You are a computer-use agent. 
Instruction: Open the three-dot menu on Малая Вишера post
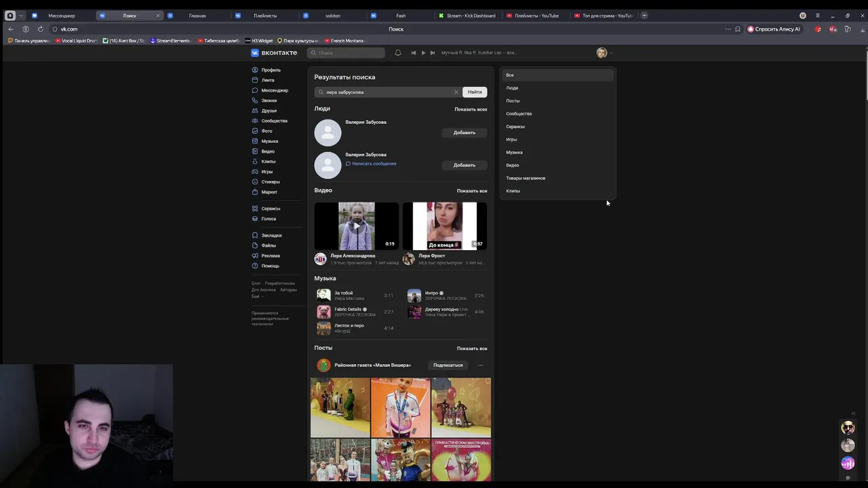(x=480, y=365)
